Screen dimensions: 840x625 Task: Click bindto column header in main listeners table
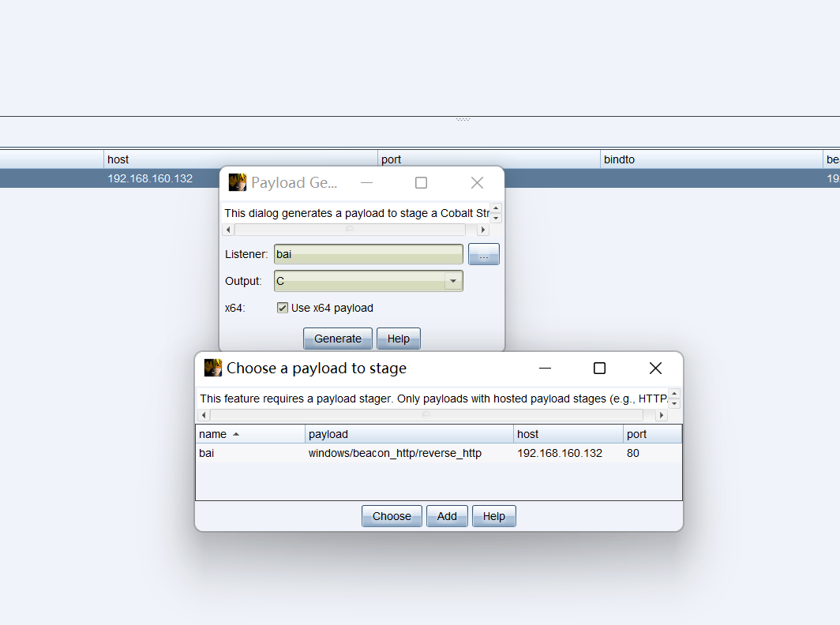point(711,159)
